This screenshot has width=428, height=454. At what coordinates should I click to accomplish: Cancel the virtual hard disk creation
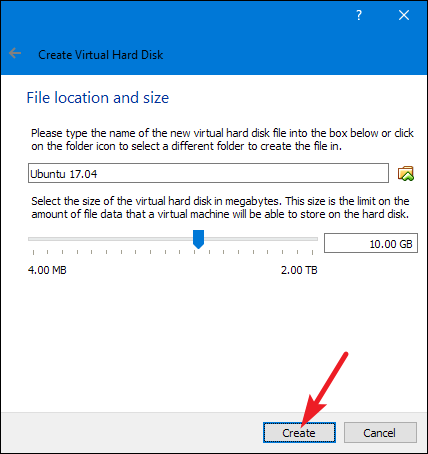tap(380, 433)
